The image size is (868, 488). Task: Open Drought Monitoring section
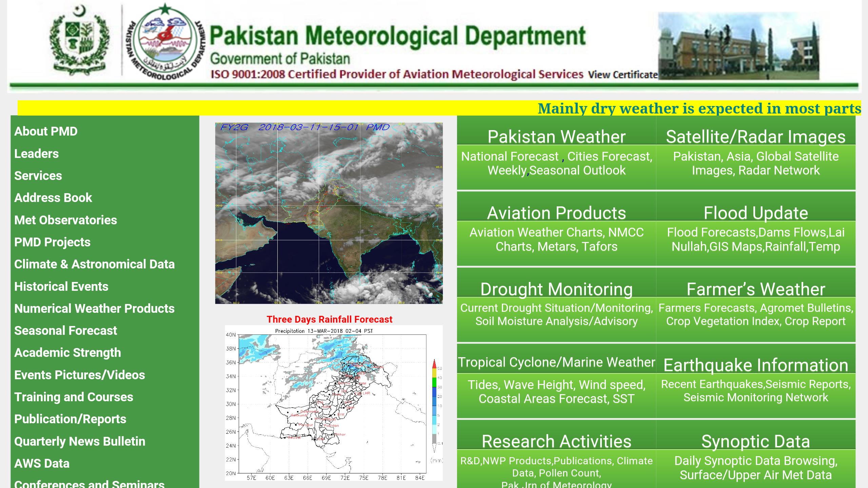(557, 289)
